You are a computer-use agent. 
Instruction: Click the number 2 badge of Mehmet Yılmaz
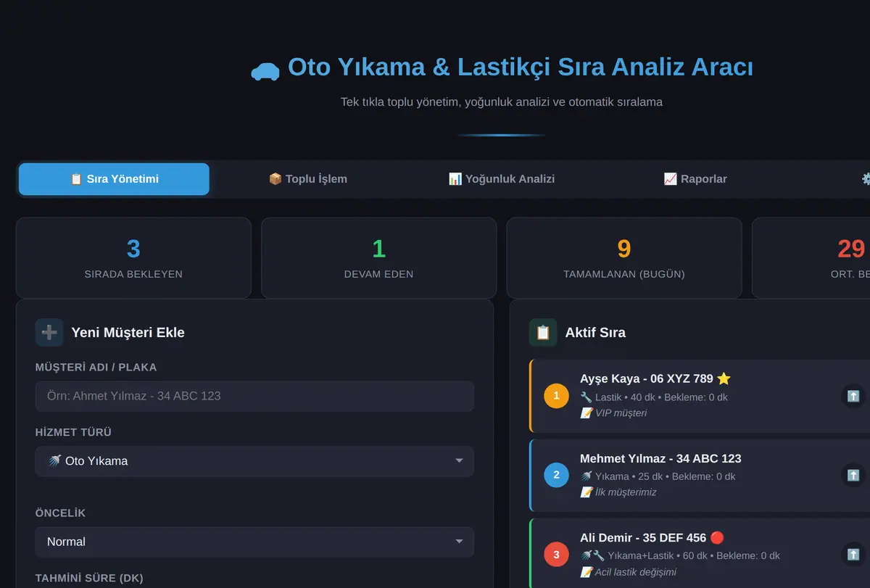pyautogui.click(x=556, y=475)
